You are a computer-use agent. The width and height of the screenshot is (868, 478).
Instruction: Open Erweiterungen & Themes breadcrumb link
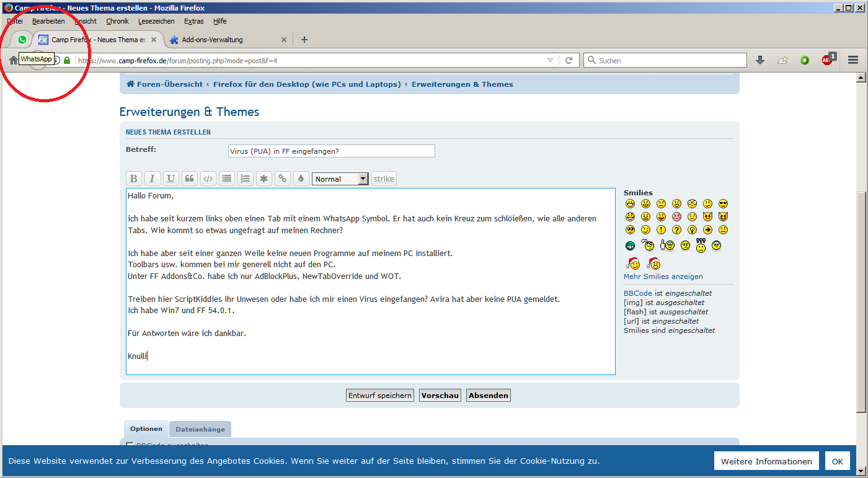pos(463,84)
